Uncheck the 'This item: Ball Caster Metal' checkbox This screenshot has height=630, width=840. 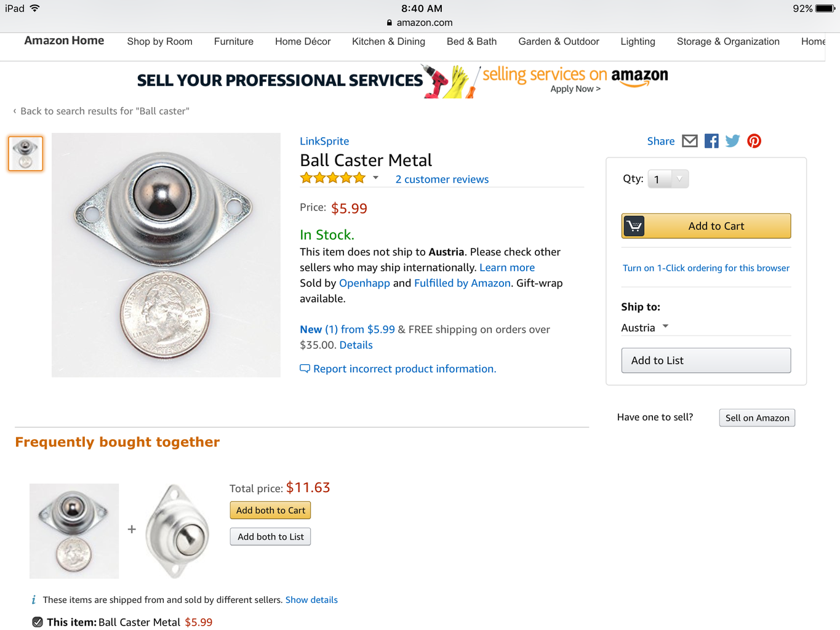point(38,622)
